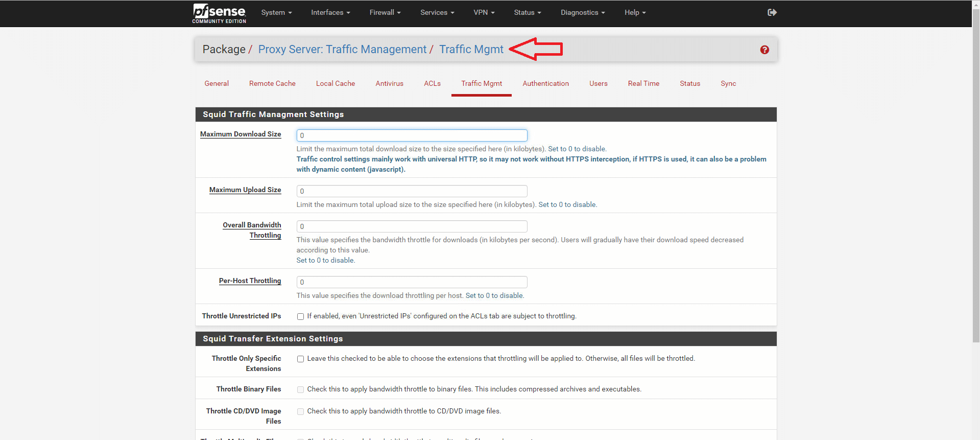Switch to the Remote Cache tab
This screenshot has width=980, height=440.
pos(272,83)
